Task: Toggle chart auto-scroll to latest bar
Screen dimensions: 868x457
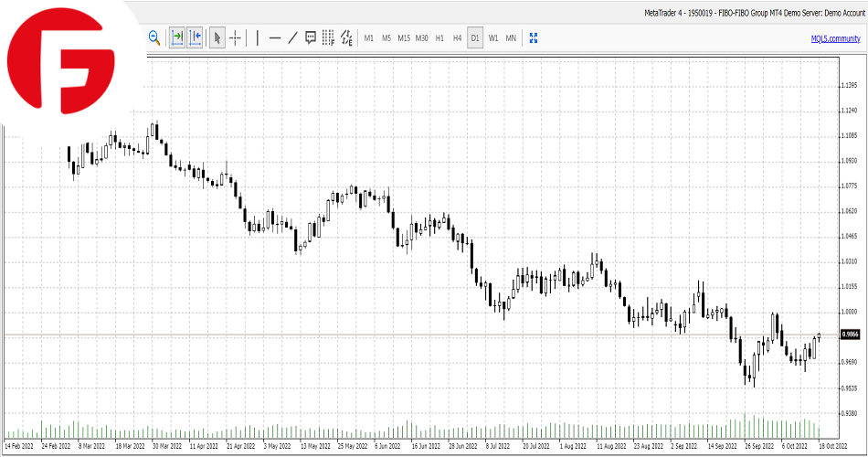Action: [177, 37]
